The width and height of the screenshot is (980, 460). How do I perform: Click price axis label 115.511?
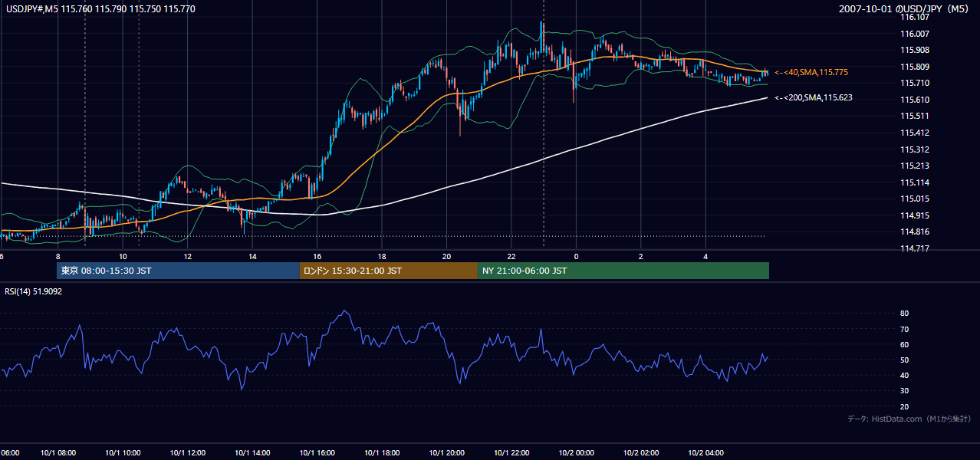[x=915, y=117]
